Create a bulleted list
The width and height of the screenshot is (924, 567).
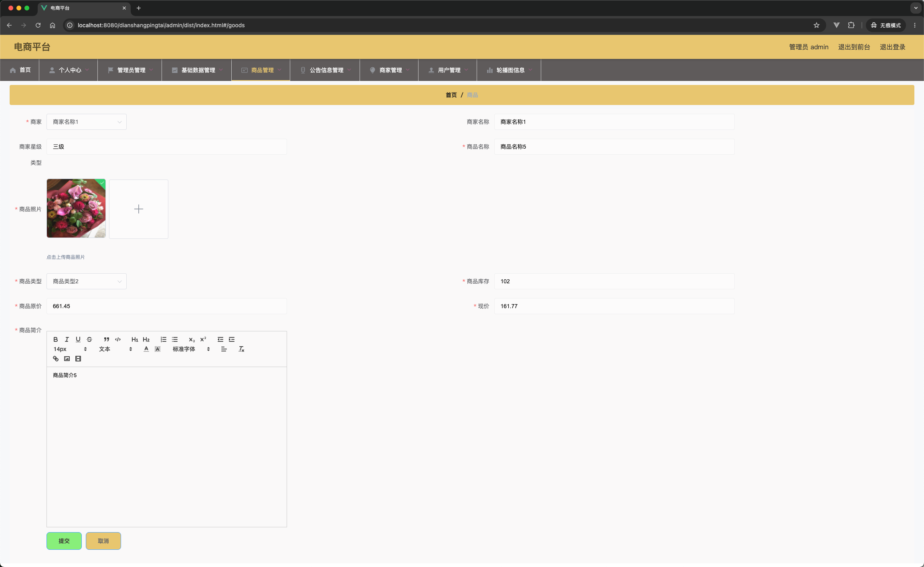coord(175,339)
